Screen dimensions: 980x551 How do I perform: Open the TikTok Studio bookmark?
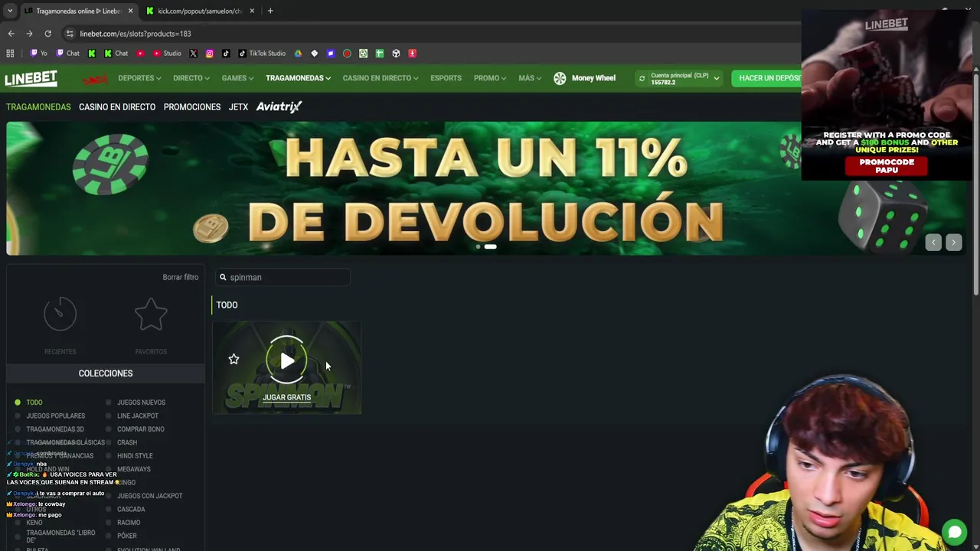pos(261,54)
